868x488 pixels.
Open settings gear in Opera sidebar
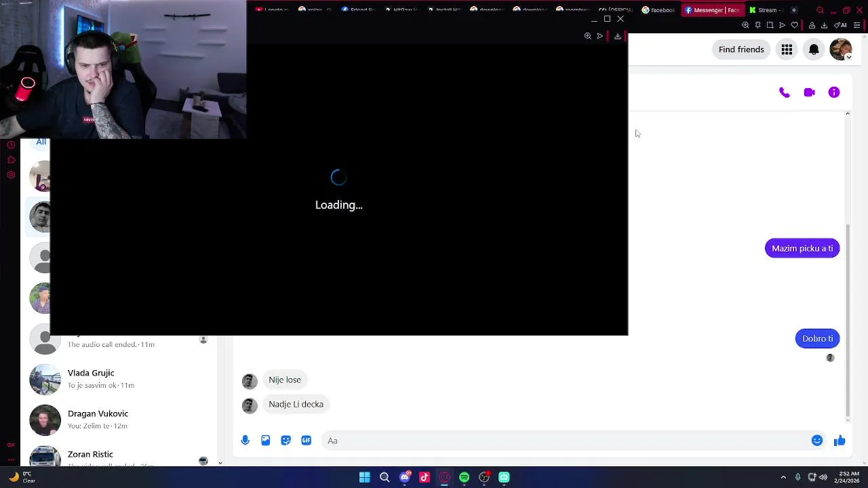(11, 175)
